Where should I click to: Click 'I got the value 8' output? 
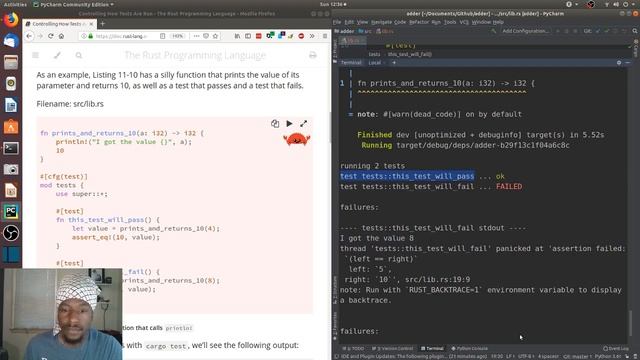pyautogui.click(x=377, y=238)
